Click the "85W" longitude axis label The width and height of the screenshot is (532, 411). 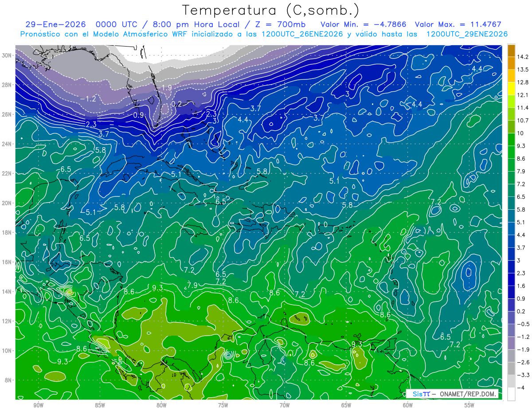100,405
